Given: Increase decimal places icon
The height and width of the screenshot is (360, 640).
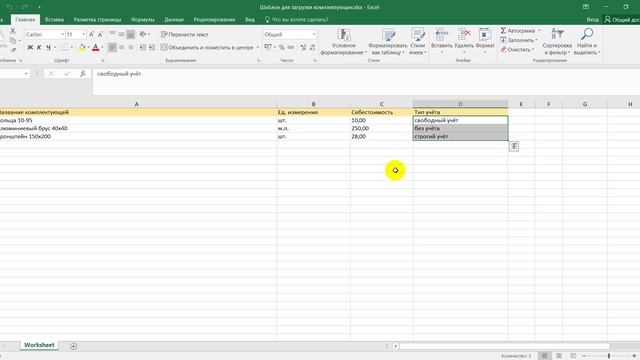Looking at the screenshot, I should (x=303, y=48).
